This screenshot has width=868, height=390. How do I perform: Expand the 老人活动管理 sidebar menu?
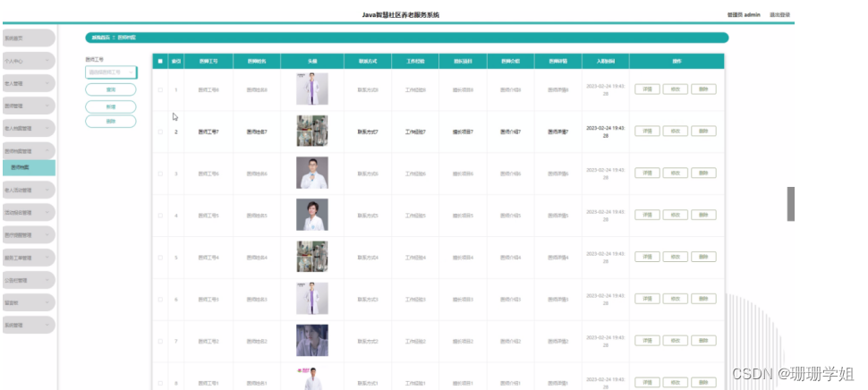click(x=29, y=190)
